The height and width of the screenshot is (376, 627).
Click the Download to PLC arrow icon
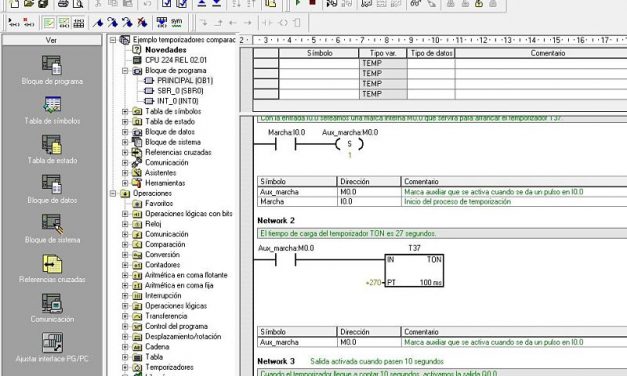pos(216,4)
